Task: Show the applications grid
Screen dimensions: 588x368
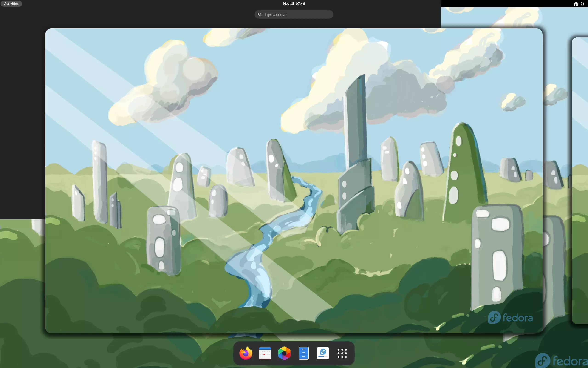Action: (x=342, y=353)
